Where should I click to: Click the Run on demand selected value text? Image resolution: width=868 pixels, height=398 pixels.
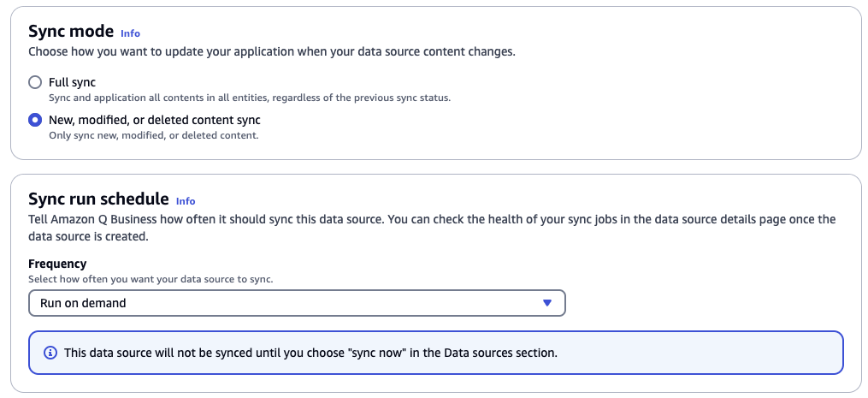(x=83, y=303)
